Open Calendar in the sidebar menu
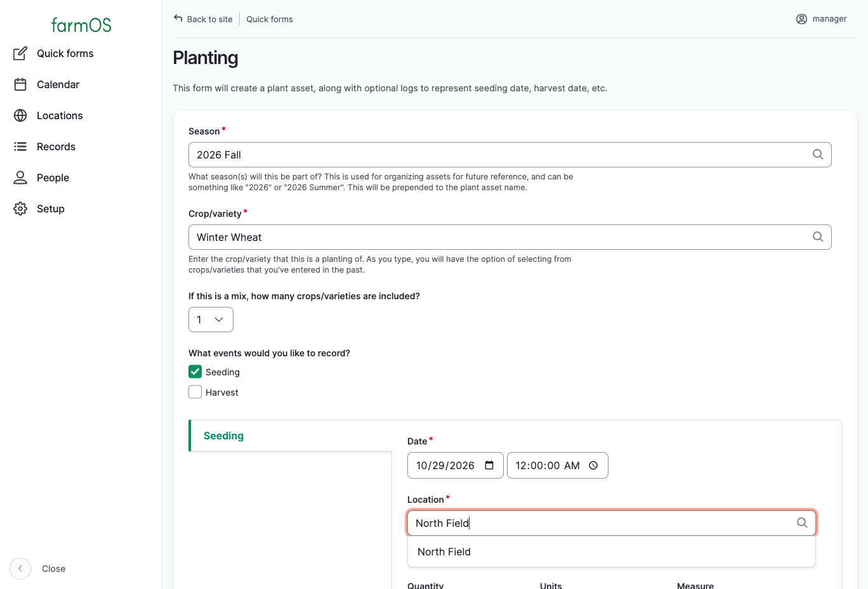Screen dimensions: 868x589 tap(58, 84)
